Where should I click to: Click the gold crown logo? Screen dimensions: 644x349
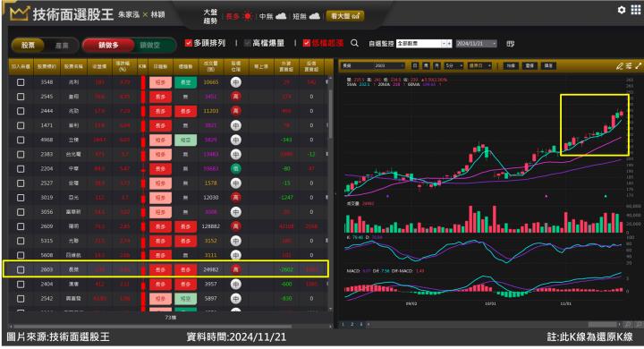[19, 14]
